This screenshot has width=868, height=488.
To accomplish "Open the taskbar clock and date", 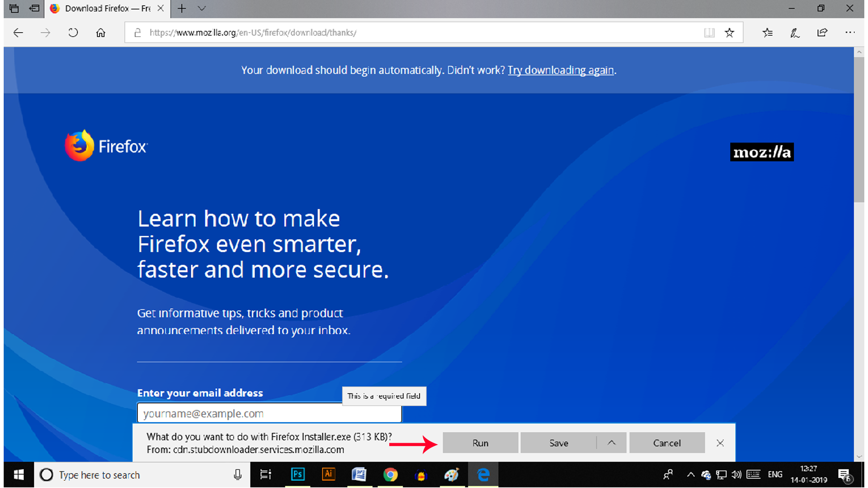I will [x=809, y=474].
